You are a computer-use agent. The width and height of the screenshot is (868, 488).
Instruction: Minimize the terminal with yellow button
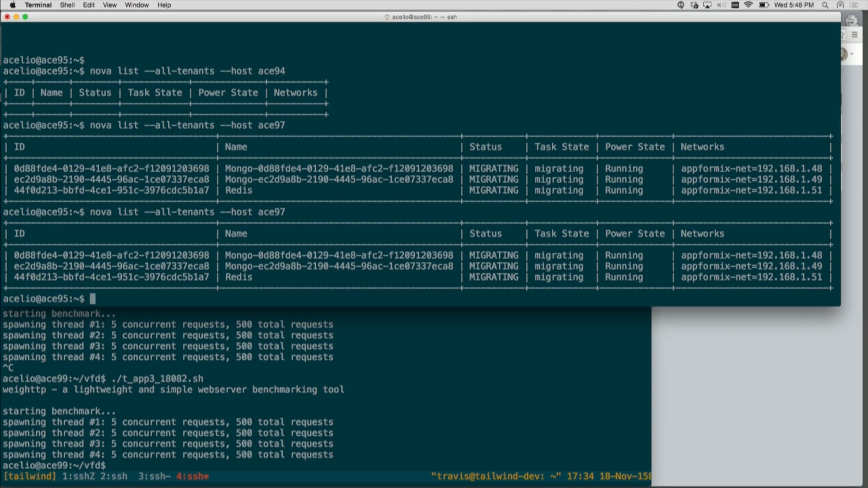coord(16,17)
